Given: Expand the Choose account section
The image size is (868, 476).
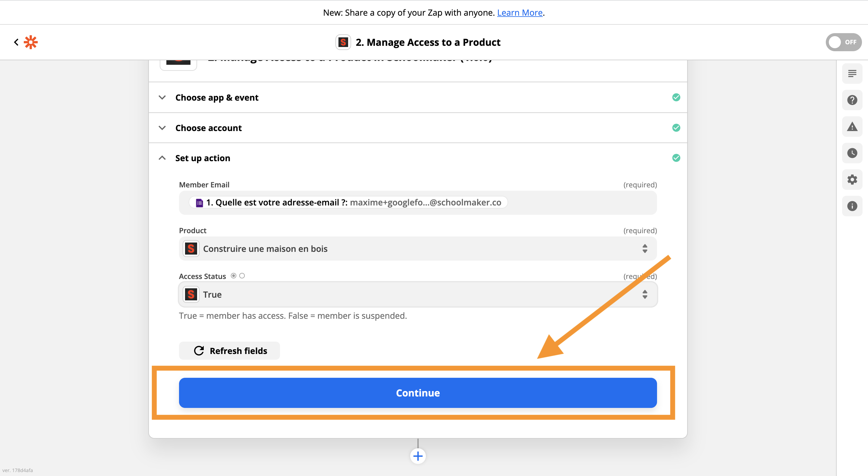Looking at the screenshot, I should (x=209, y=128).
